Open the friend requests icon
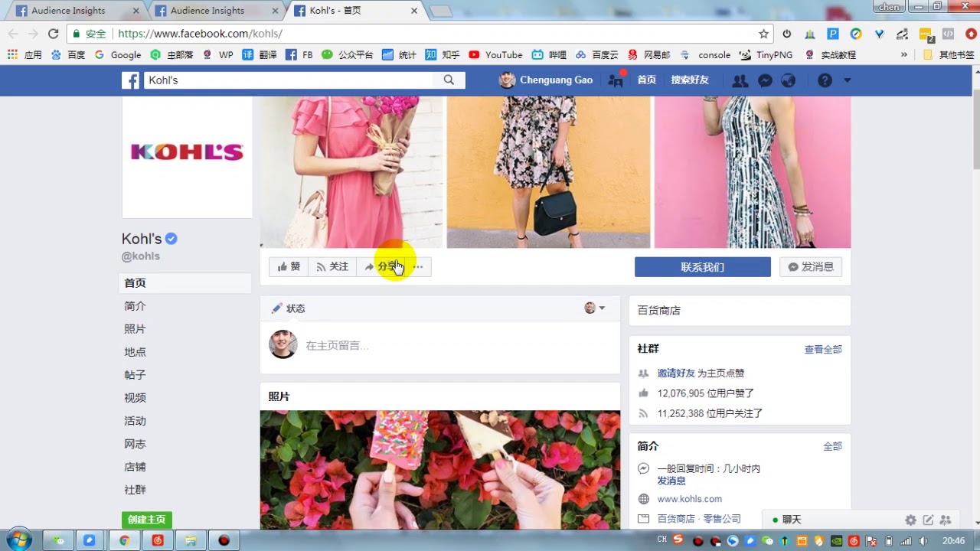The height and width of the screenshot is (551, 980). pyautogui.click(x=740, y=80)
